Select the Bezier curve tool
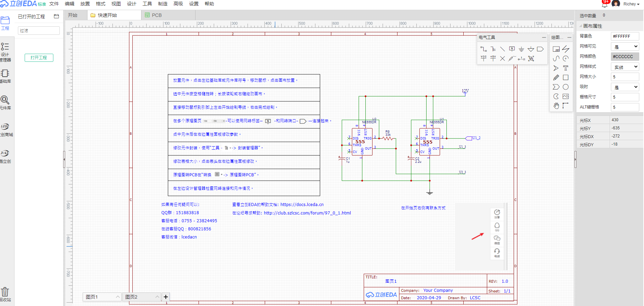 [556, 58]
